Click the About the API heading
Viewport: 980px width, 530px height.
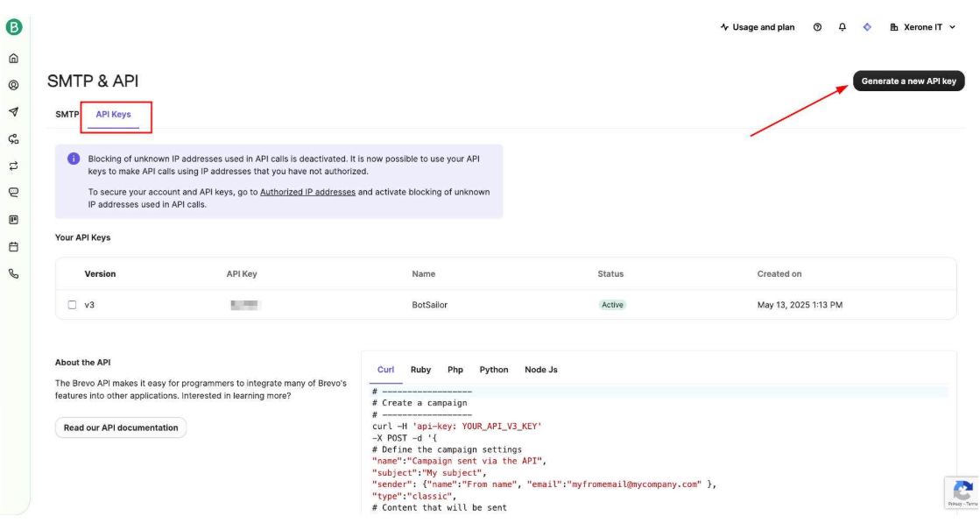point(82,363)
